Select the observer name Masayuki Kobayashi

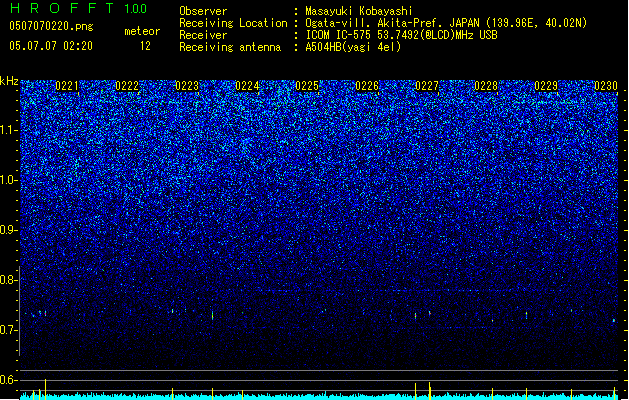359,11
